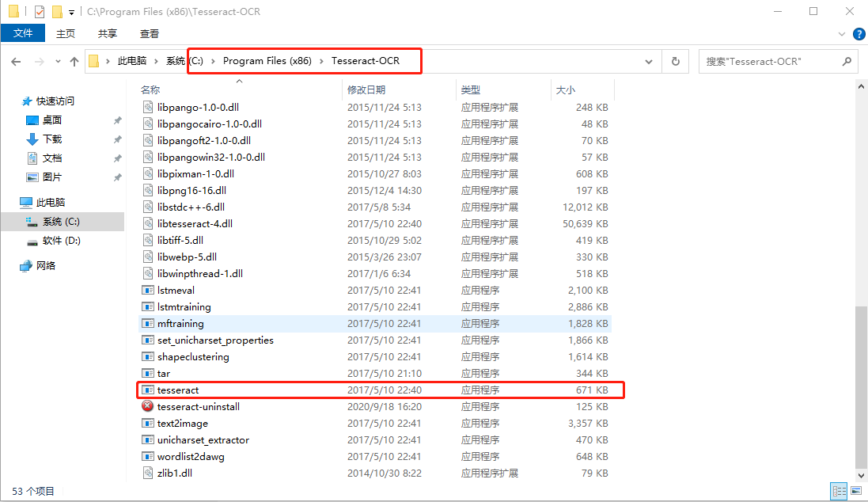This screenshot has height=502, width=868.
Task: Switch to details view layout
Action: [x=840, y=491]
